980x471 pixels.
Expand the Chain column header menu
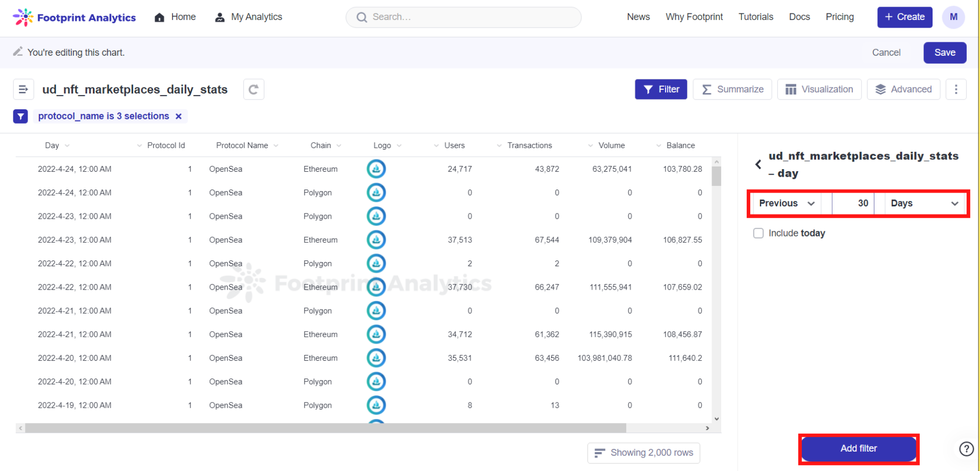coord(339,146)
